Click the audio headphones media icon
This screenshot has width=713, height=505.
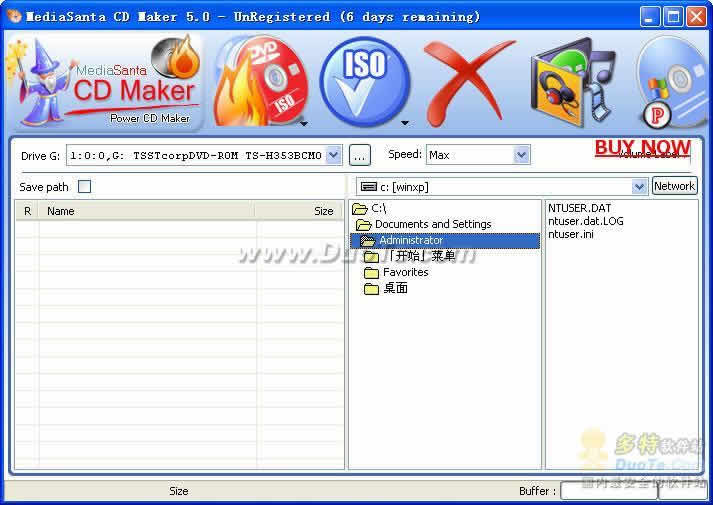click(x=574, y=83)
